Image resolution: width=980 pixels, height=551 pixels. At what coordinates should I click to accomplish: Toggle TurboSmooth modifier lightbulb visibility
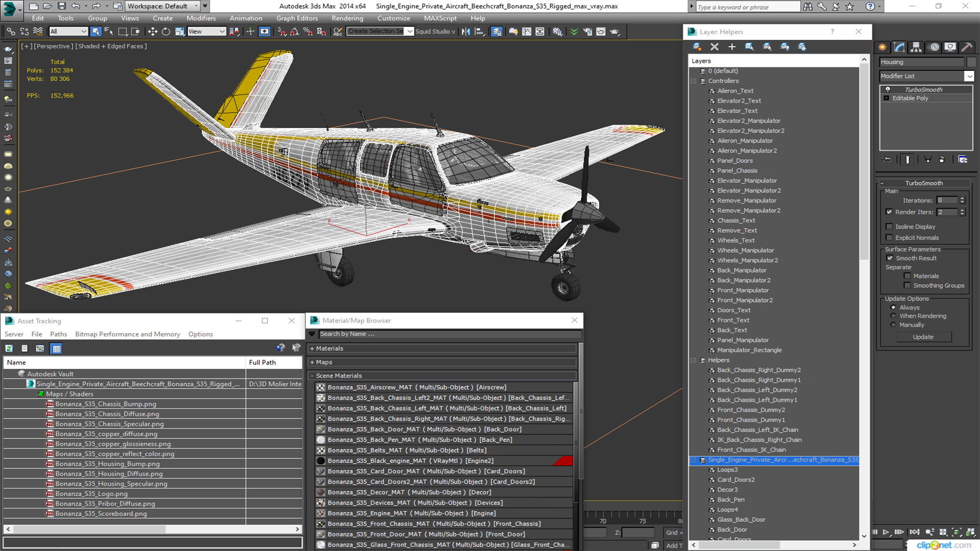888,90
